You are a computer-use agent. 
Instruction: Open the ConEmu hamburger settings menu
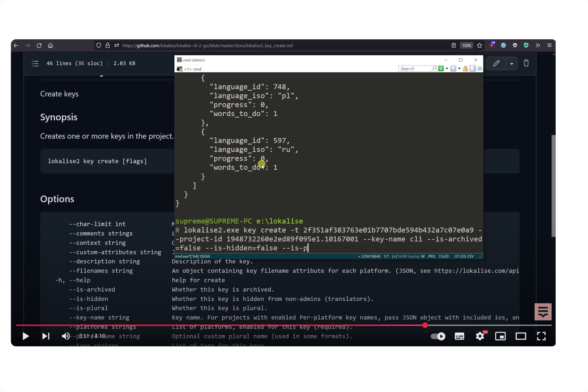point(479,69)
